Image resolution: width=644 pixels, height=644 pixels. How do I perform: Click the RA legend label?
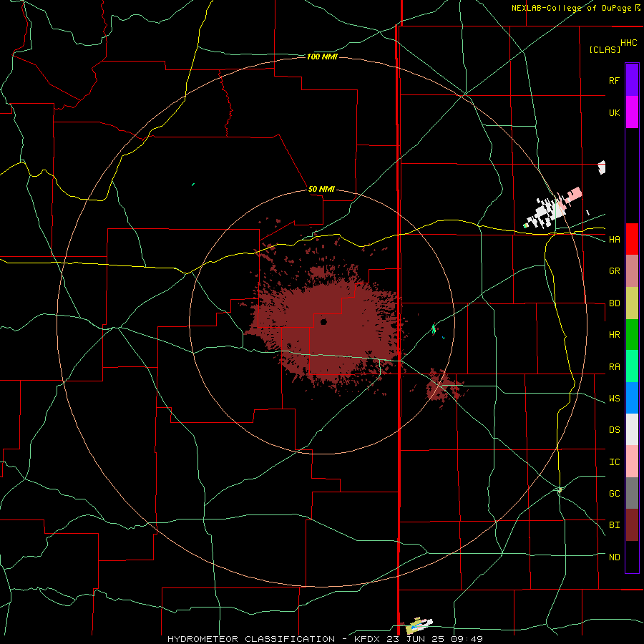click(x=614, y=367)
